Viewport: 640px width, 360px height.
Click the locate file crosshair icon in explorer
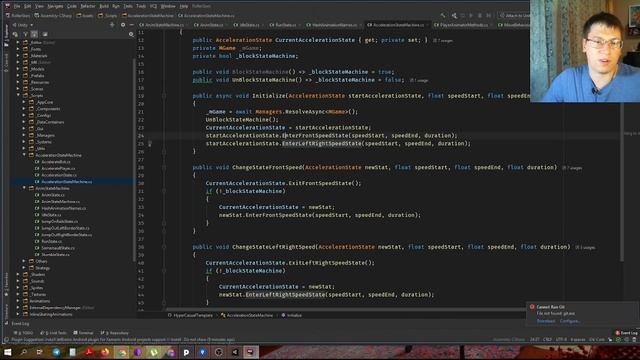(x=112, y=25)
